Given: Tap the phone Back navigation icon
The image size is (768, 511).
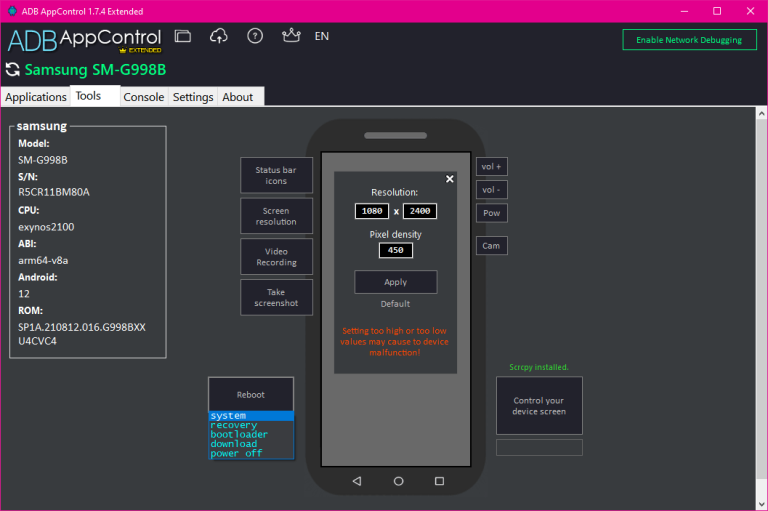Looking at the screenshot, I should (x=357, y=481).
